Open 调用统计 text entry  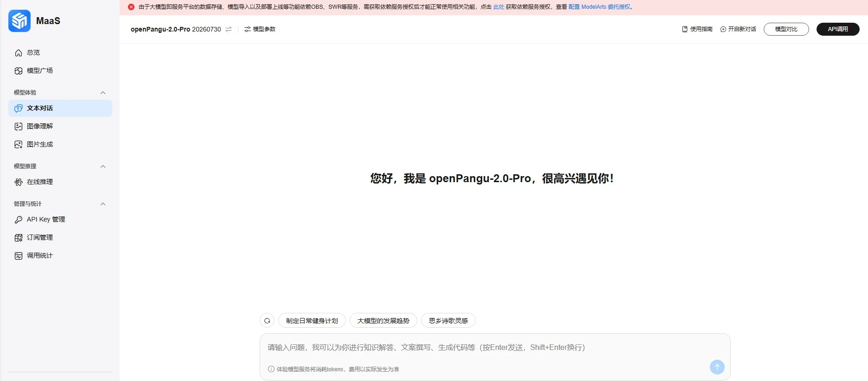click(40, 255)
